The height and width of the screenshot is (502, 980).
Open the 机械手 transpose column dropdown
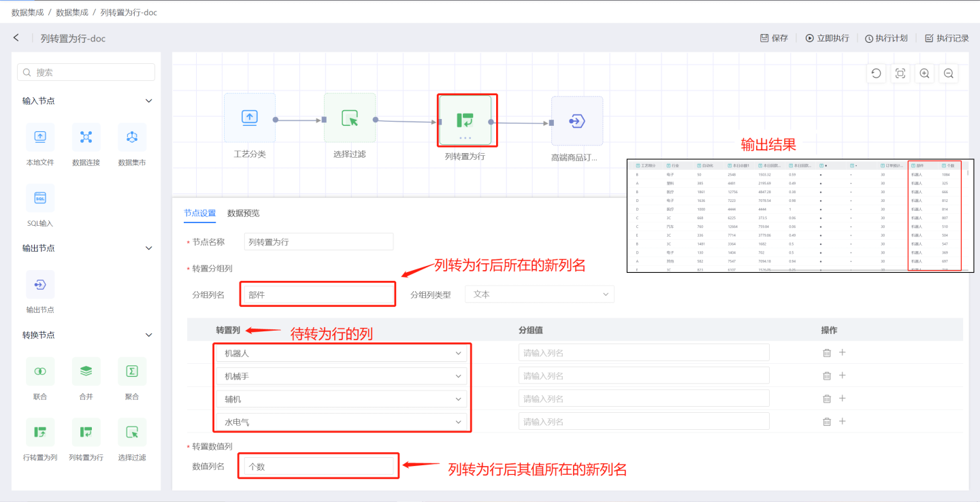pyautogui.click(x=342, y=376)
